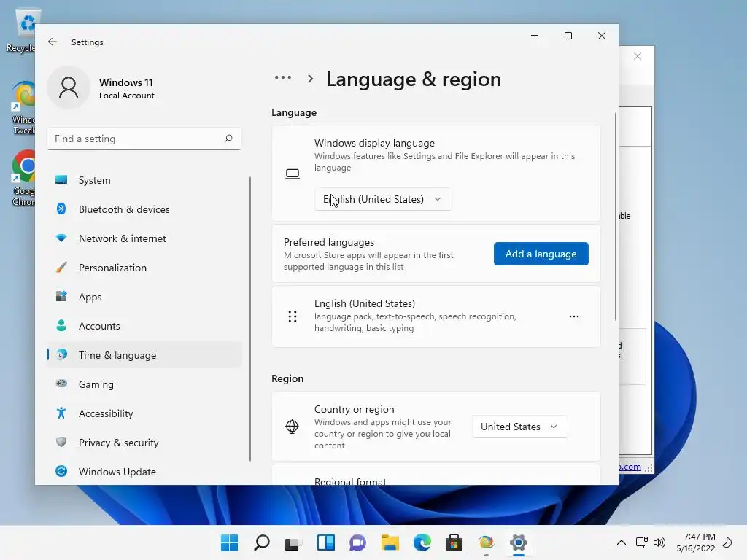The width and height of the screenshot is (747, 560).
Task: Focus the Find a setting search box
Action: [x=144, y=139]
